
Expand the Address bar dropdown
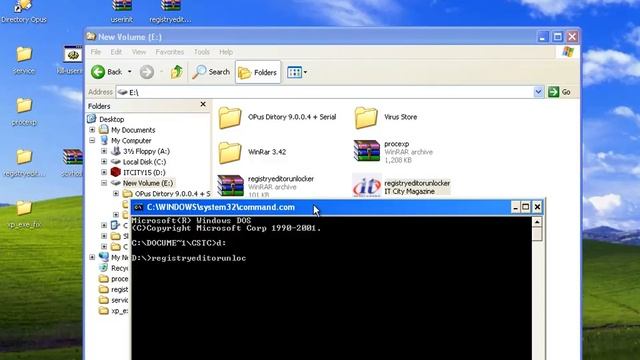pyautogui.click(x=538, y=92)
